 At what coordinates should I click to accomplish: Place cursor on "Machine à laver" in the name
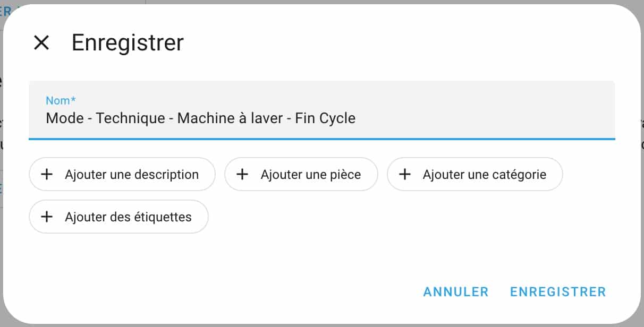tap(230, 118)
